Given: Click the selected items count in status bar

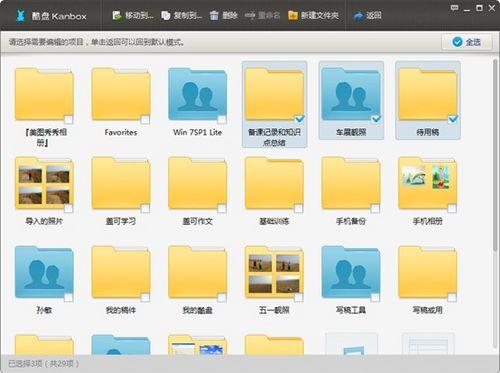Looking at the screenshot, I should (44, 364).
